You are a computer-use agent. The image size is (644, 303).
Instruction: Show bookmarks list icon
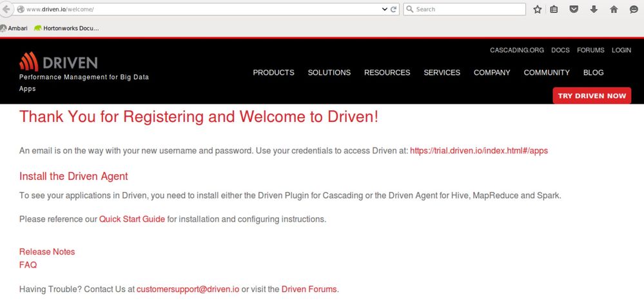tap(554, 10)
